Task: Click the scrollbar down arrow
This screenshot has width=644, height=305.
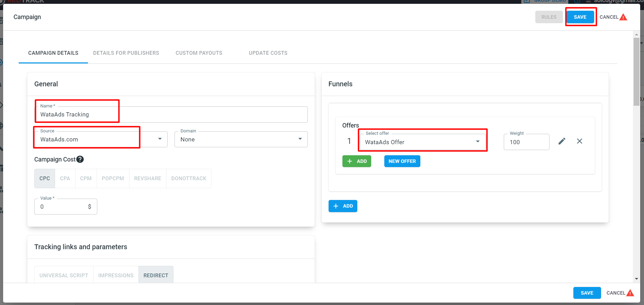Action: (636, 279)
